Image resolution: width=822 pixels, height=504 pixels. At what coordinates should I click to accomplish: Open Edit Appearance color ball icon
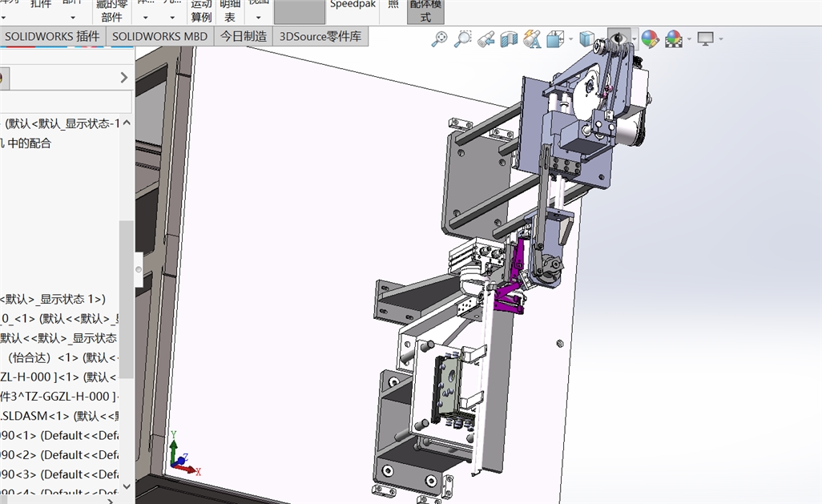[650, 38]
